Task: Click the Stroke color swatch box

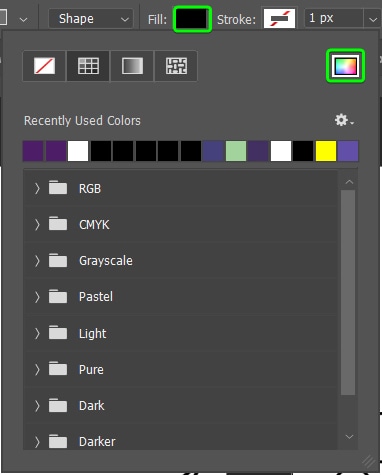Action: (x=279, y=19)
